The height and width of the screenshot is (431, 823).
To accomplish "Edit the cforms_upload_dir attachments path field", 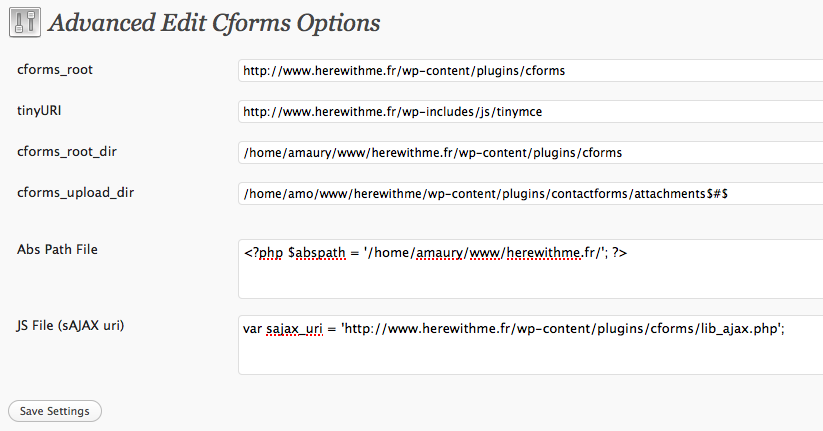I will pos(530,193).
